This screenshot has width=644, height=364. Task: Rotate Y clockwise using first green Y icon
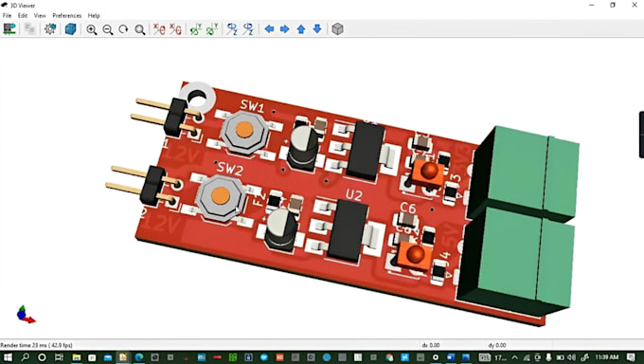(196, 29)
